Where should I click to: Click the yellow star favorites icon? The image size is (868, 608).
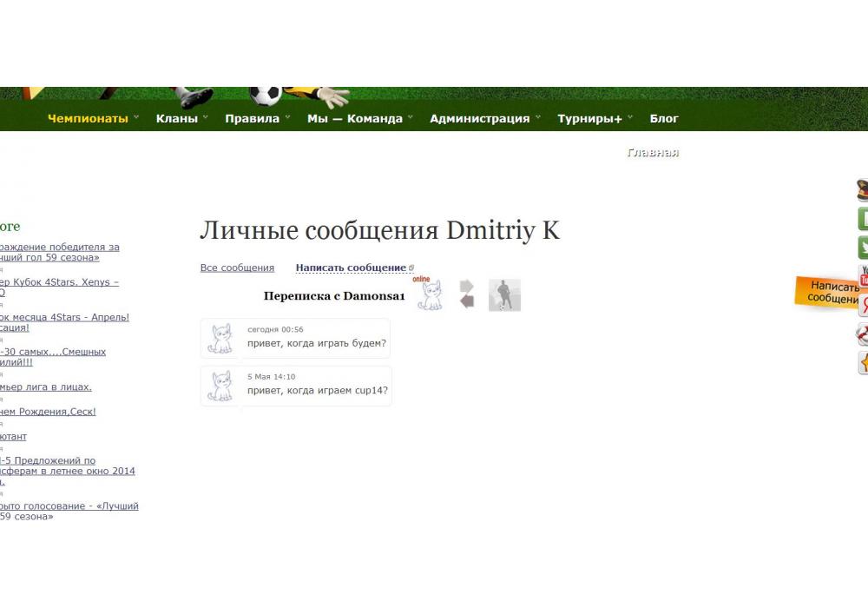[863, 362]
